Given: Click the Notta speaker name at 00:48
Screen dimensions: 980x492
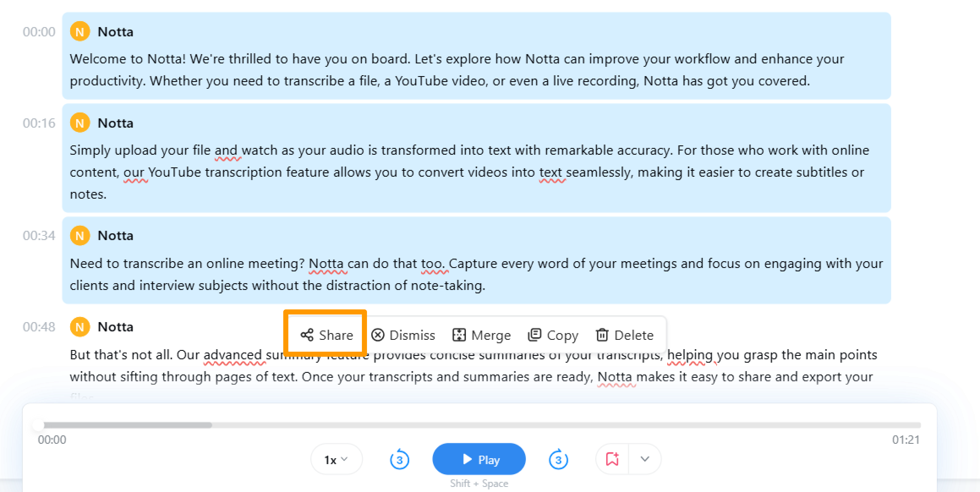Looking at the screenshot, I should click(115, 327).
